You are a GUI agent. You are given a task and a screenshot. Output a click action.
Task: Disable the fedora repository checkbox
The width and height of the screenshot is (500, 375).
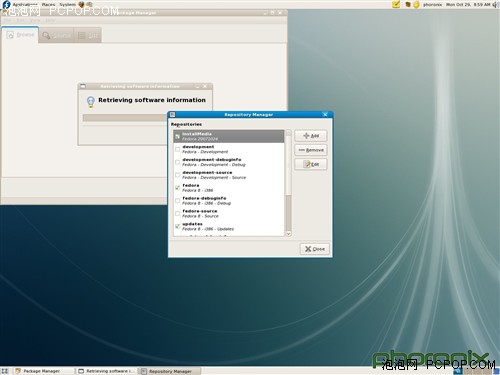pyautogui.click(x=178, y=188)
